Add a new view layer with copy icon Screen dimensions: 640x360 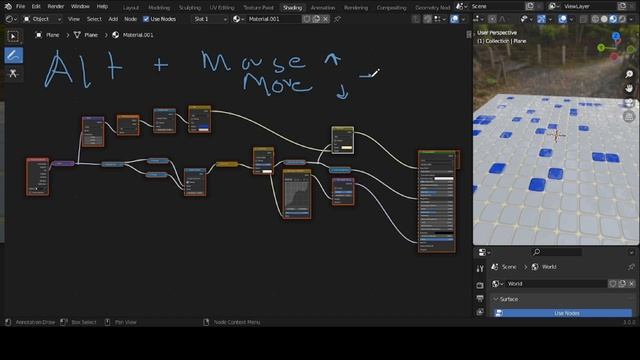click(x=622, y=6)
